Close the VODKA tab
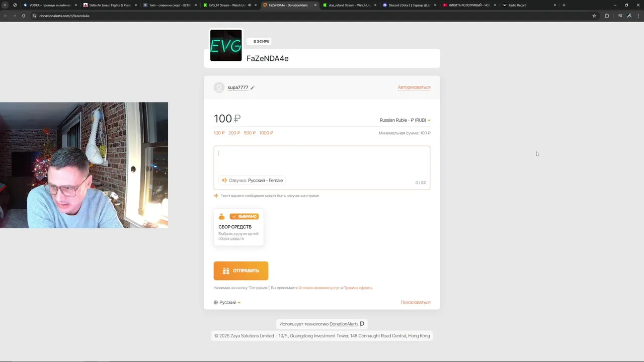The height and width of the screenshot is (362, 644). 75,5
